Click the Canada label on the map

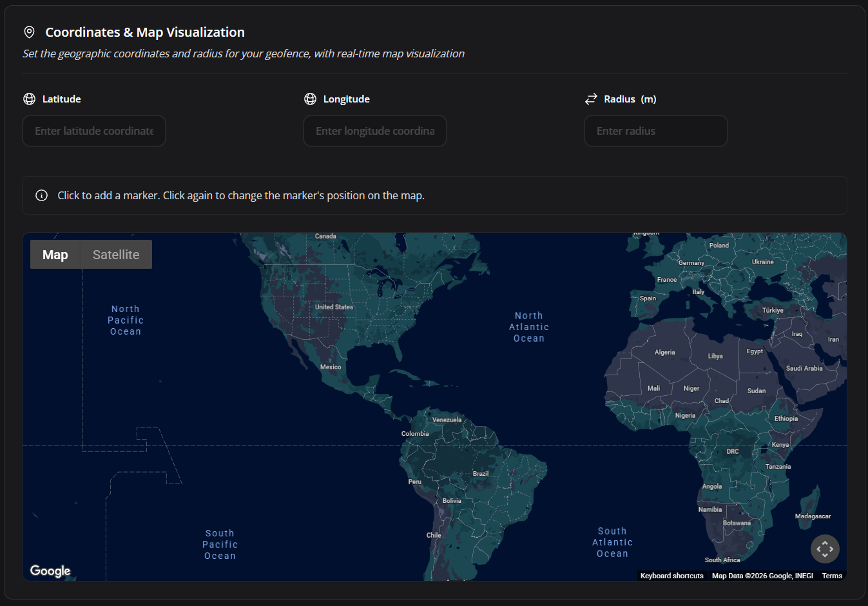(325, 236)
